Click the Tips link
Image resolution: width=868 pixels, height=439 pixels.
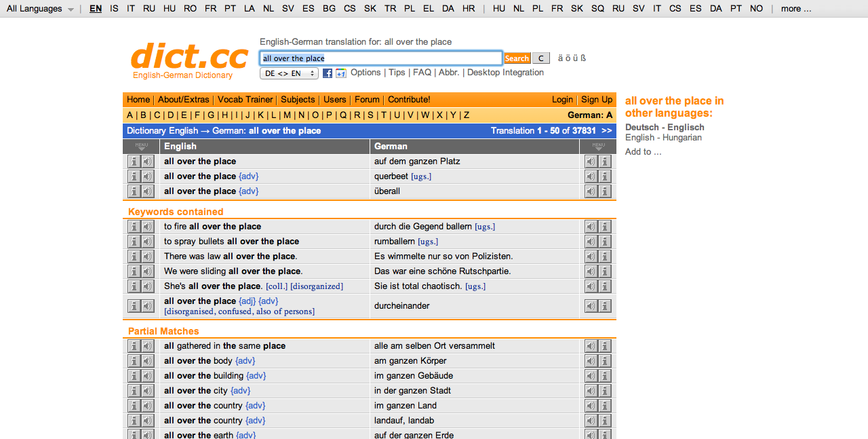click(x=397, y=73)
